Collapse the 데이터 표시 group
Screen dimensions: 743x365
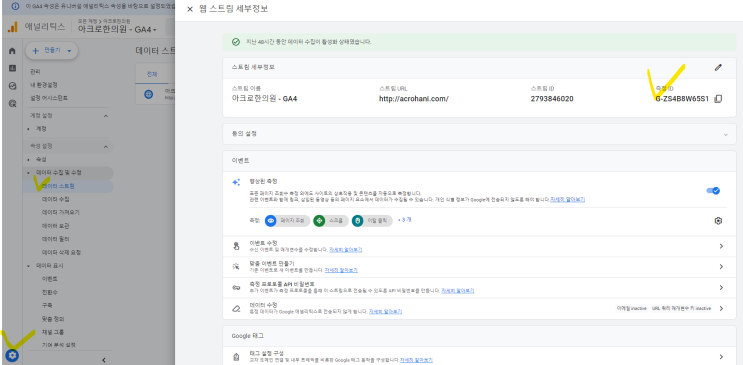(28, 265)
